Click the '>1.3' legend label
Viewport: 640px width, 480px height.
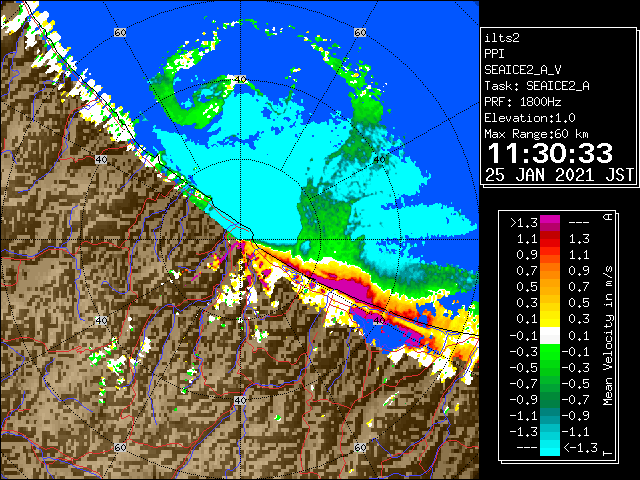coord(524,223)
